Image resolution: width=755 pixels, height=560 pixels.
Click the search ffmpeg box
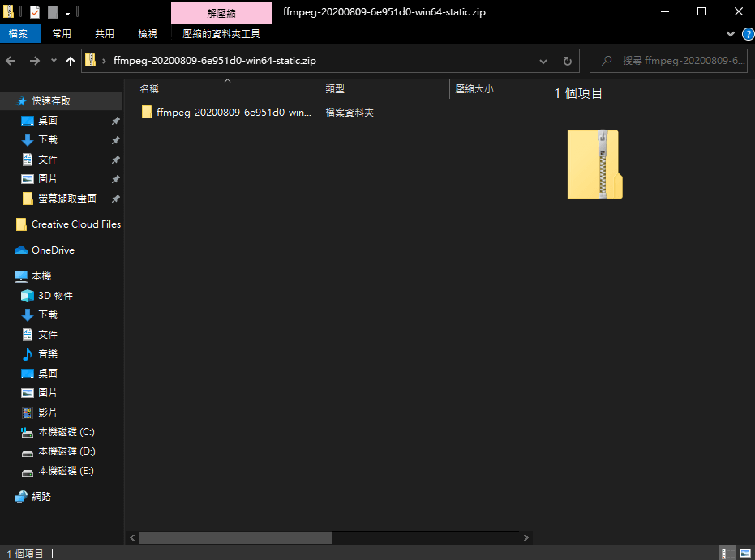click(668, 61)
